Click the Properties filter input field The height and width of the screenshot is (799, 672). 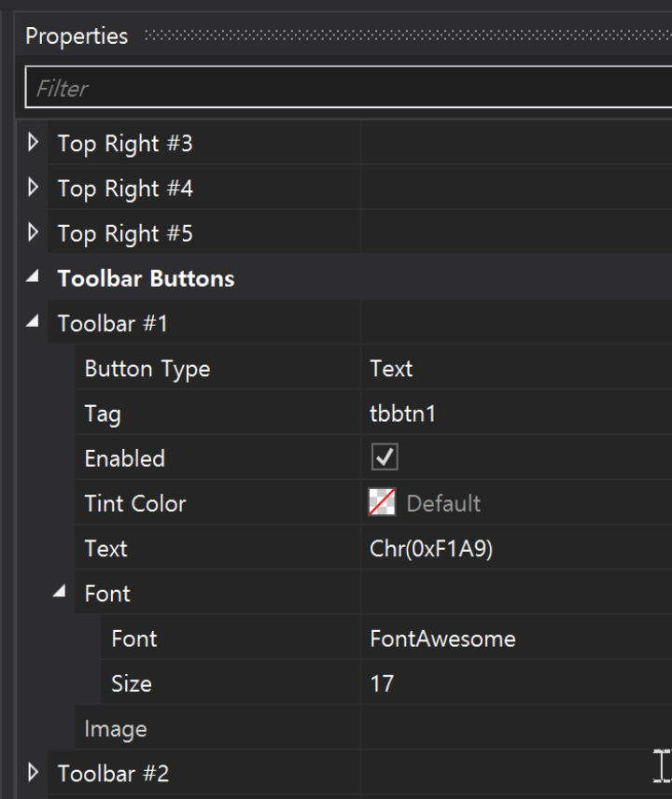[x=345, y=89]
